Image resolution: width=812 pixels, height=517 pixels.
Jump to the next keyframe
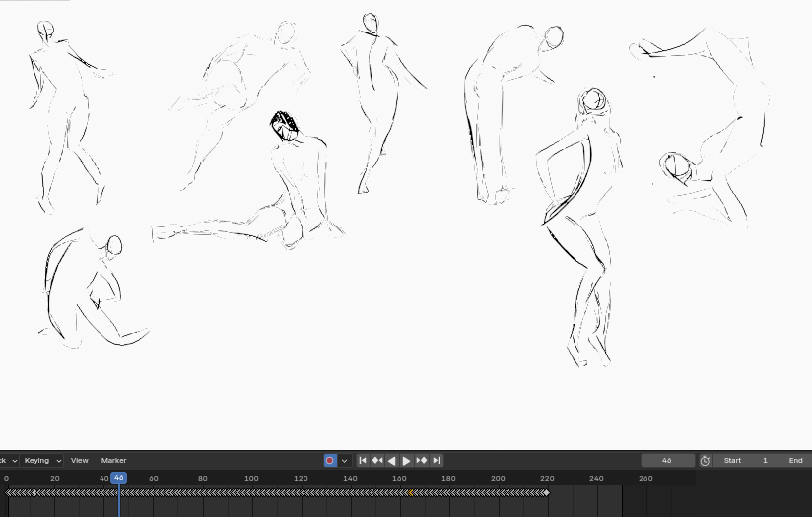pyautogui.click(x=422, y=461)
